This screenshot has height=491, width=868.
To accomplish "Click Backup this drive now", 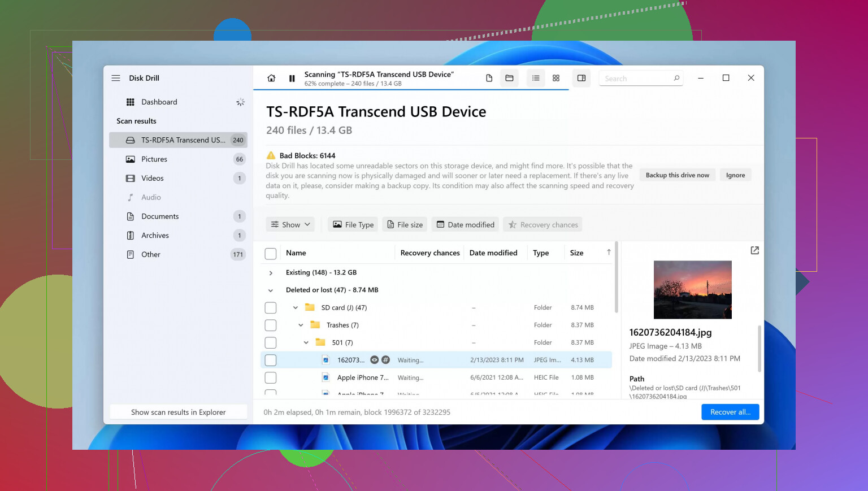I will [x=677, y=175].
